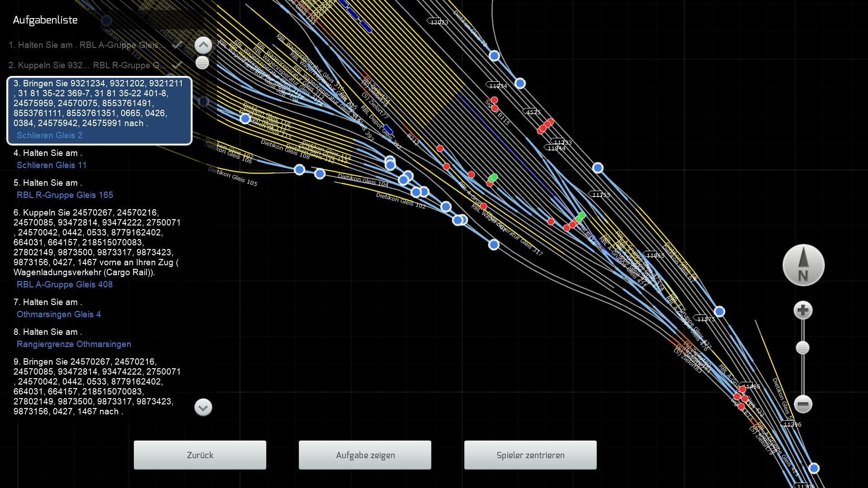This screenshot has height=488, width=868.
Task: Select the RBL A-Gruppe Gleis 408 link
Action: click(65, 285)
